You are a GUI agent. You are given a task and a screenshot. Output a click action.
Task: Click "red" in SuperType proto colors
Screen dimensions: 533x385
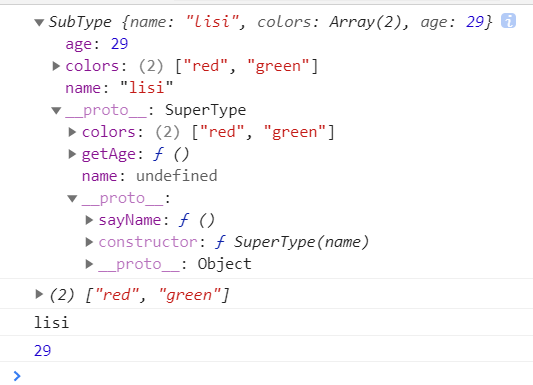[x=222, y=132]
